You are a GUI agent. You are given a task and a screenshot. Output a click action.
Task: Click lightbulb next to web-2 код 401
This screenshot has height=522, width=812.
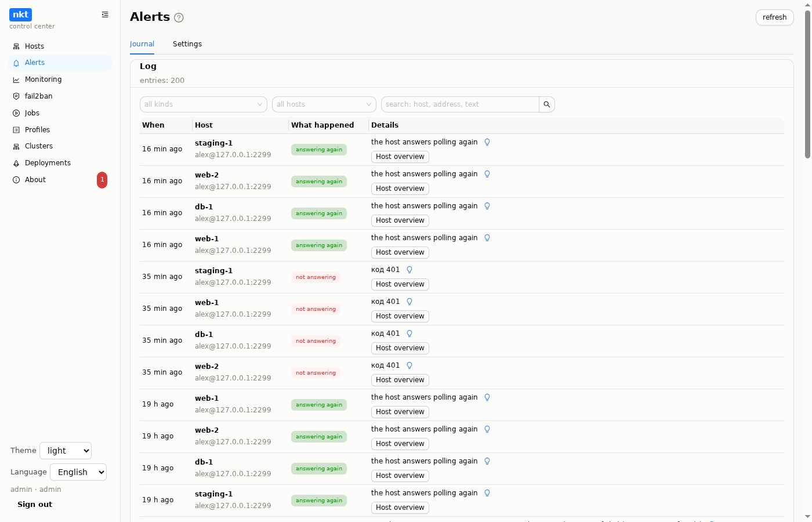click(x=409, y=365)
